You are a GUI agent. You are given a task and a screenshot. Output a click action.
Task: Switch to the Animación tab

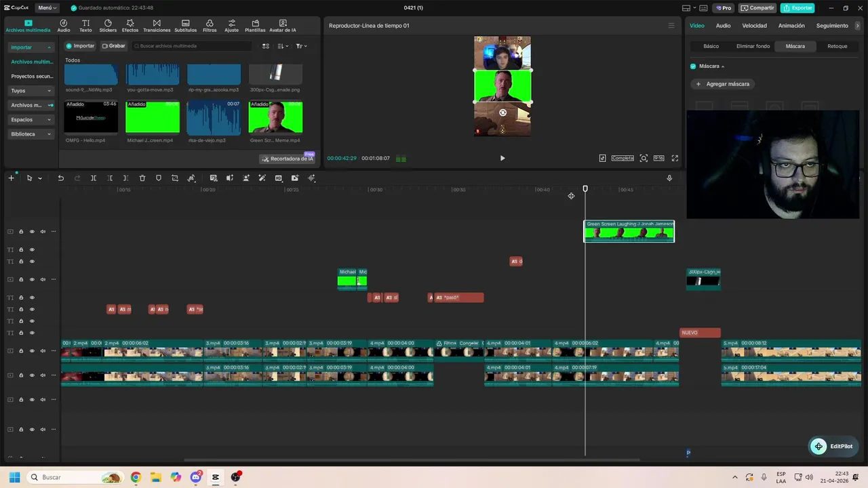tap(791, 26)
